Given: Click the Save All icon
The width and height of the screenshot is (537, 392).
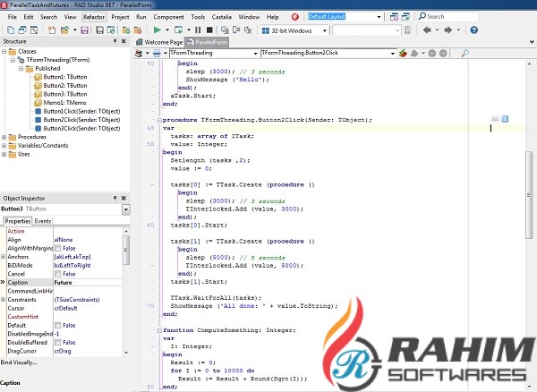Looking at the screenshot, I should [x=99, y=30].
